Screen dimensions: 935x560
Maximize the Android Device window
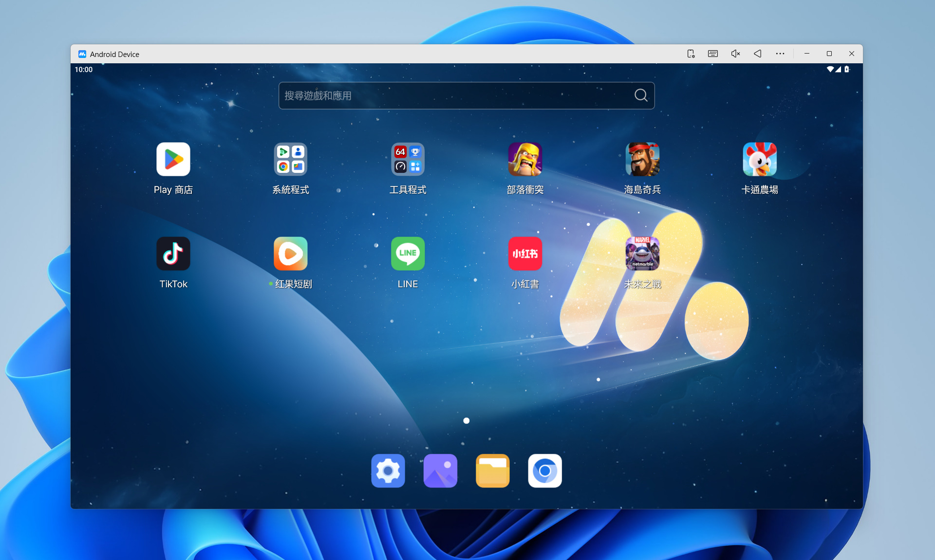[x=829, y=54]
